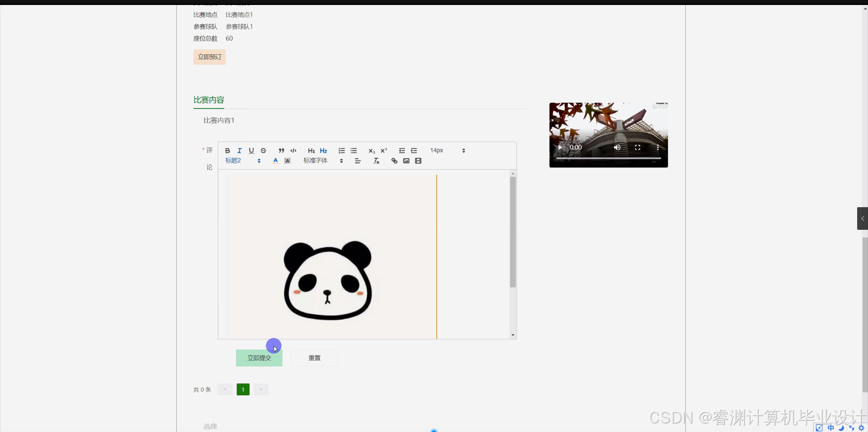Toggle bold formatting in the comment editor

tap(227, 151)
